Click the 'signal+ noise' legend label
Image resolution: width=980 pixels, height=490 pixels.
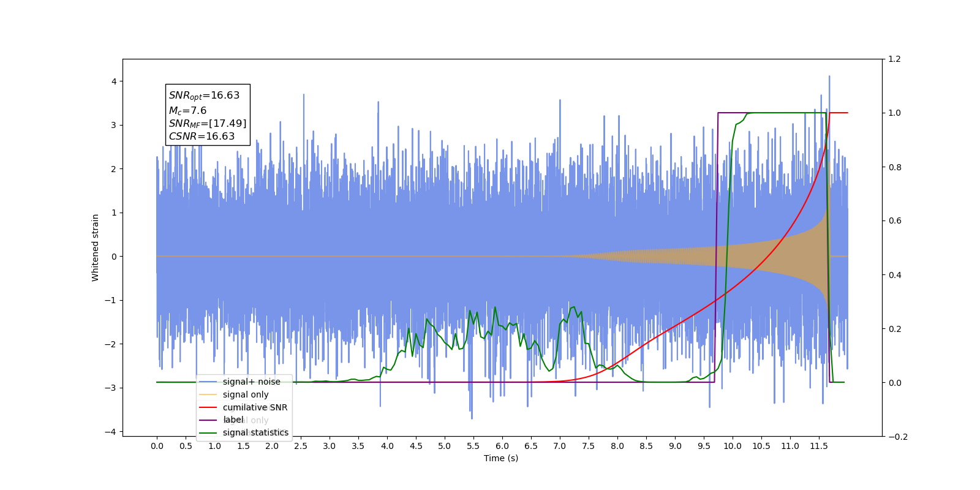pyautogui.click(x=251, y=382)
